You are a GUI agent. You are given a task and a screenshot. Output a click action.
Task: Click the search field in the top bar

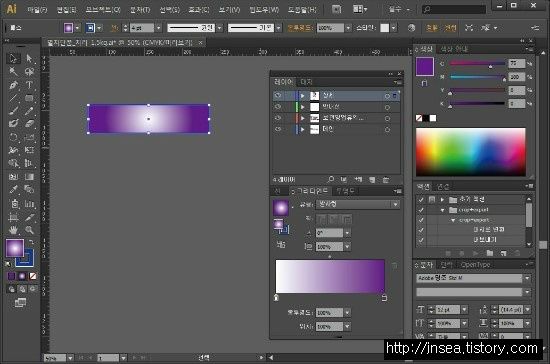454,9
